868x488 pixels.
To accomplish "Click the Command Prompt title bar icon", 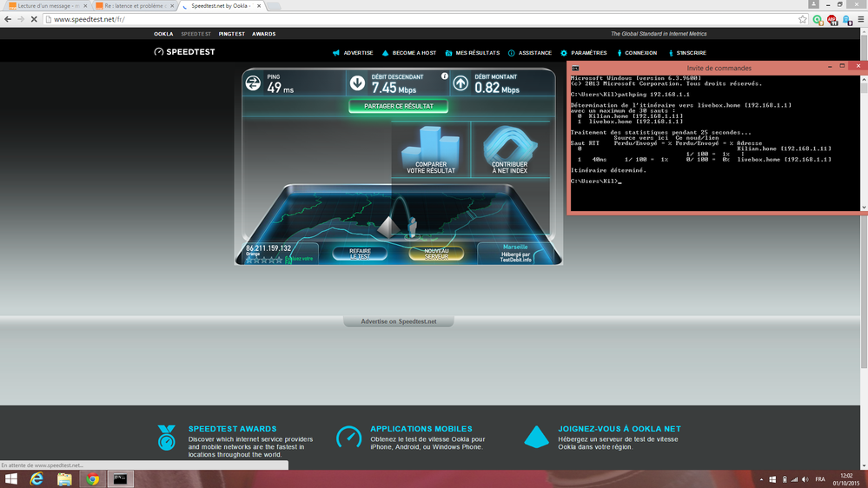I will (x=575, y=68).
